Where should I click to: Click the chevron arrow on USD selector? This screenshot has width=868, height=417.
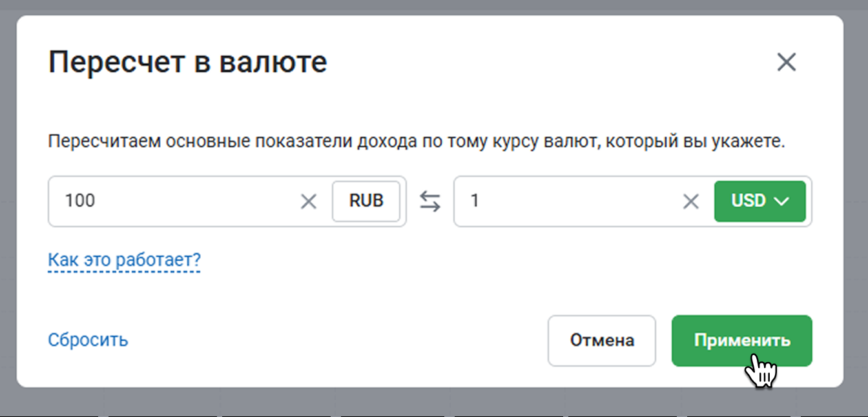point(781,201)
